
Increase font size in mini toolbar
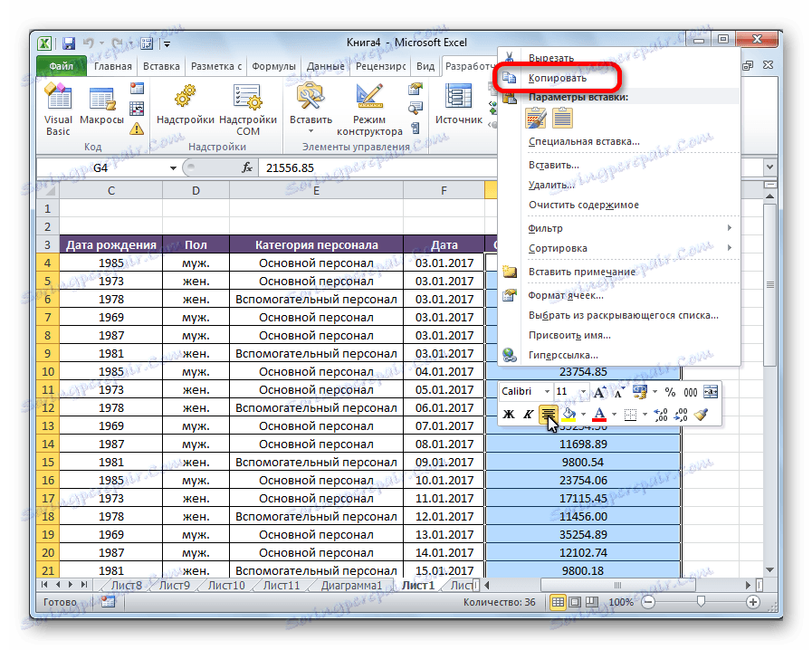coord(599,392)
